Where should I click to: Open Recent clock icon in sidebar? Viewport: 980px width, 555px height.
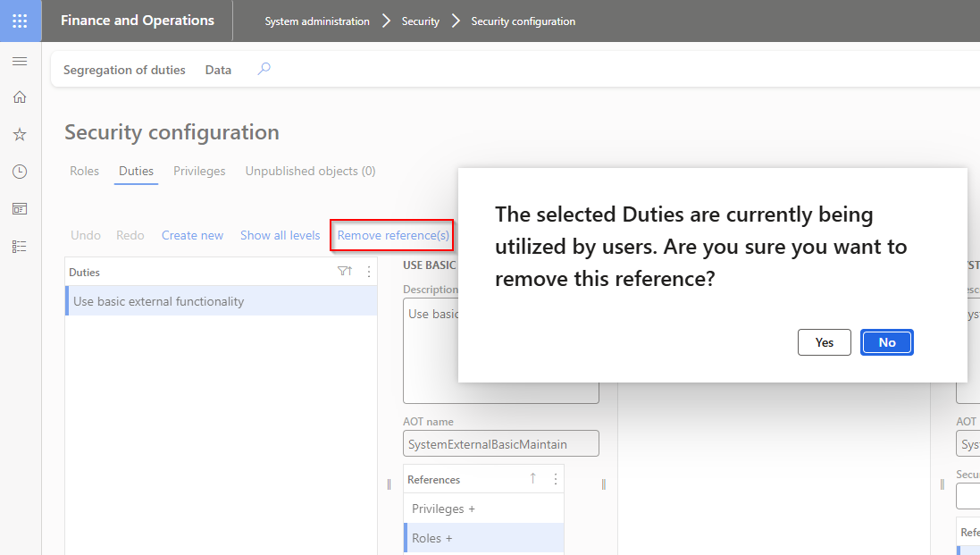coord(20,172)
